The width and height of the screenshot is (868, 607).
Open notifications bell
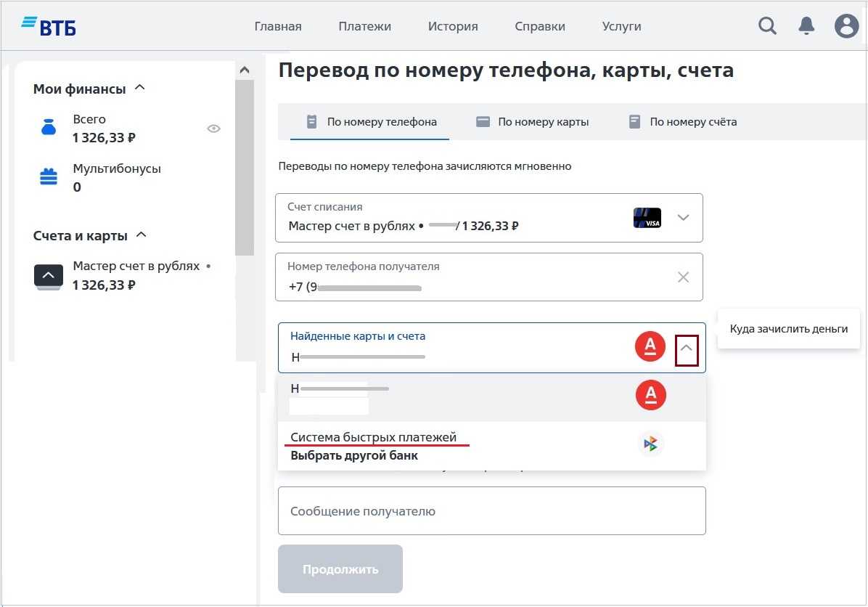(806, 26)
